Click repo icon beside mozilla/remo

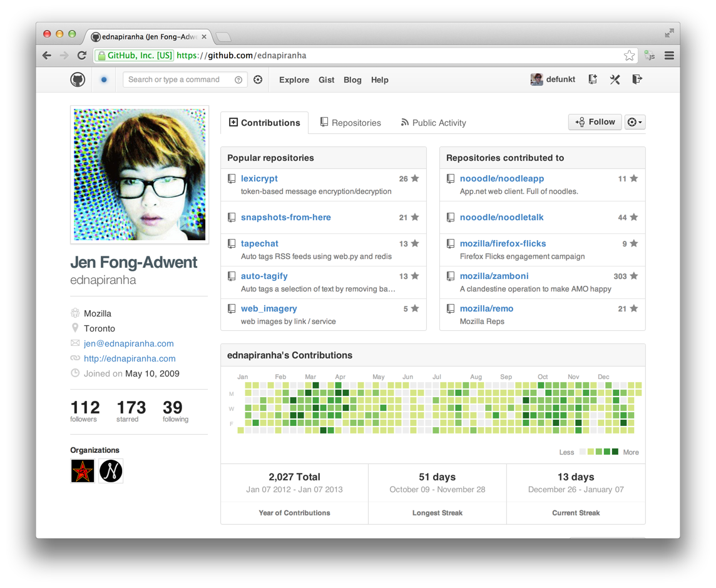point(451,308)
